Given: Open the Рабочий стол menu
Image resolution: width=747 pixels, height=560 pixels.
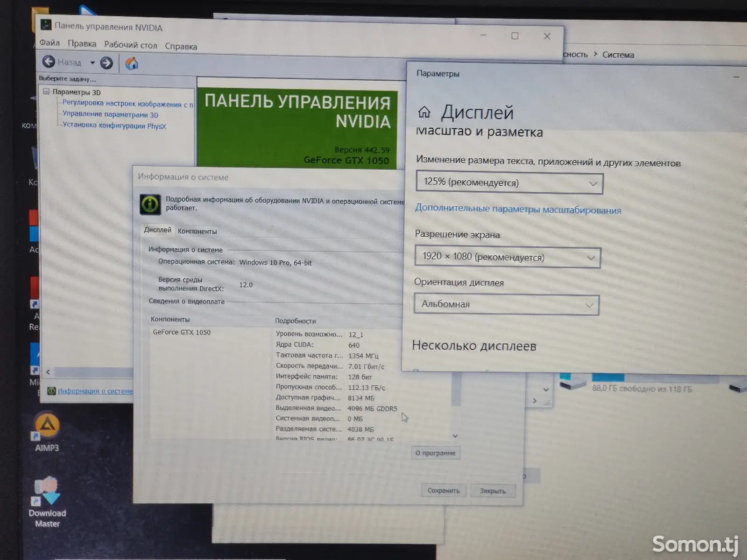Looking at the screenshot, I should [130, 45].
